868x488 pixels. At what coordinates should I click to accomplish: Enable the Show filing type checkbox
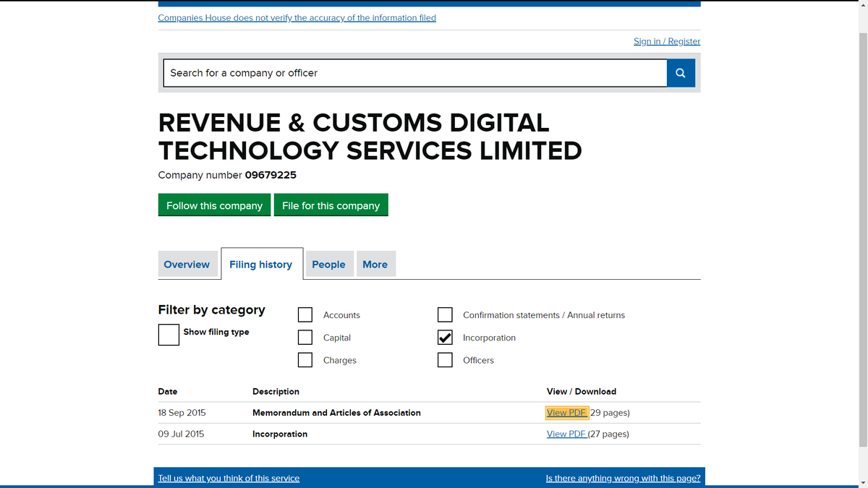169,335
